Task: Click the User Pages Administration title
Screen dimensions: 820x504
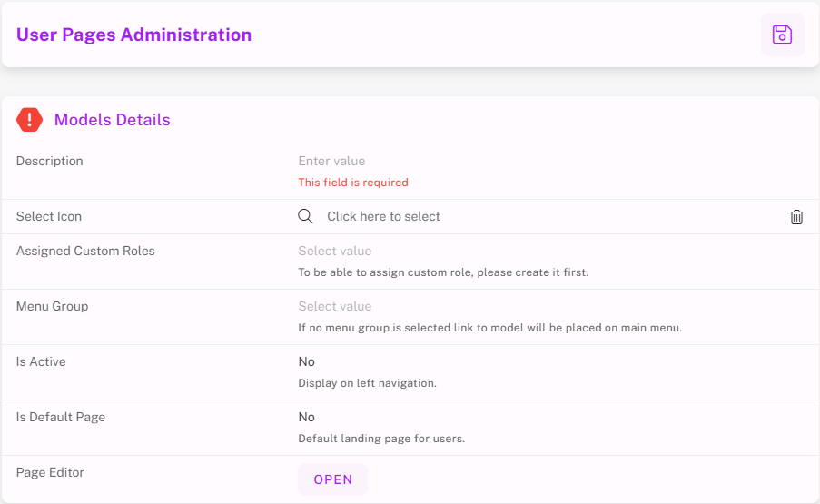Action: pos(133,35)
